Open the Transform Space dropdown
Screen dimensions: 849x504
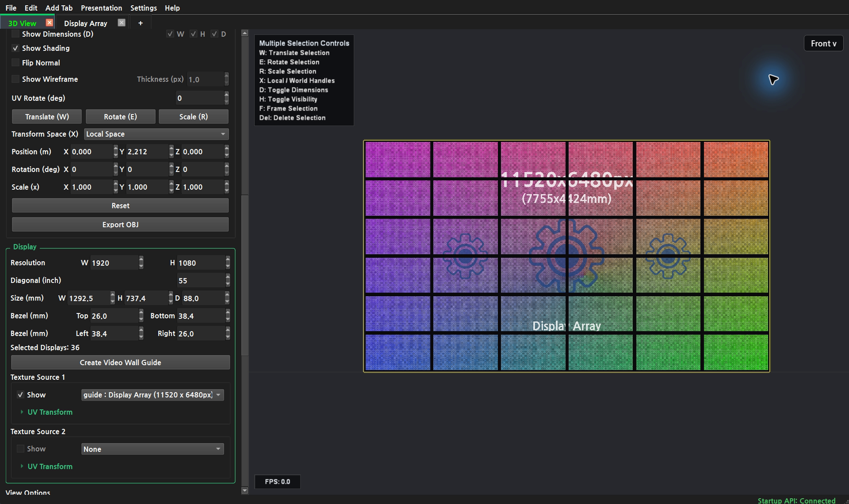(156, 134)
